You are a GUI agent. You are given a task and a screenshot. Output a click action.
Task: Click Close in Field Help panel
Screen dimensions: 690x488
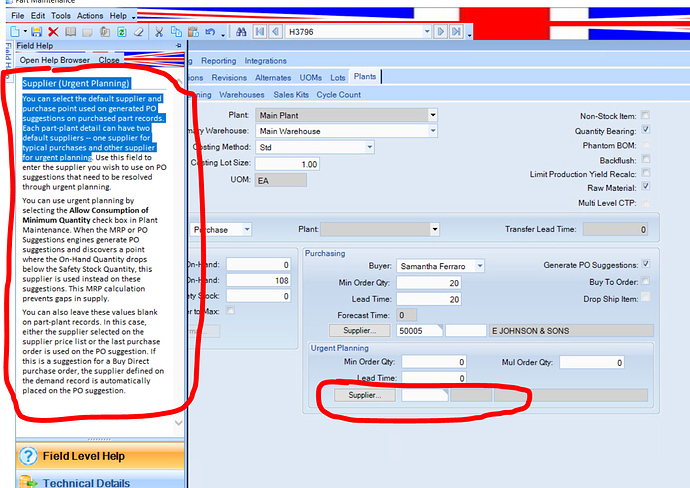109,60
